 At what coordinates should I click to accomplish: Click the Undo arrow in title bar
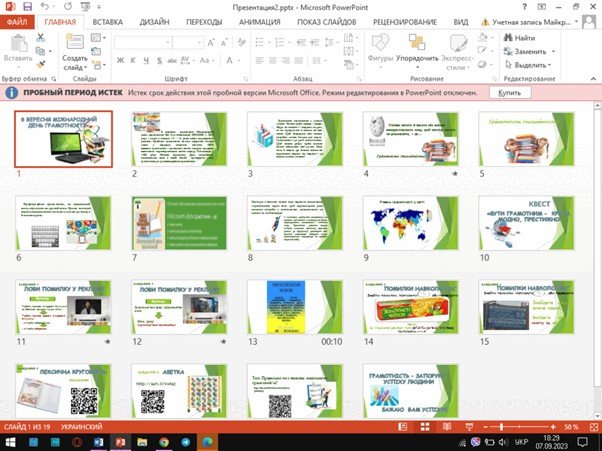click(50, 6)
